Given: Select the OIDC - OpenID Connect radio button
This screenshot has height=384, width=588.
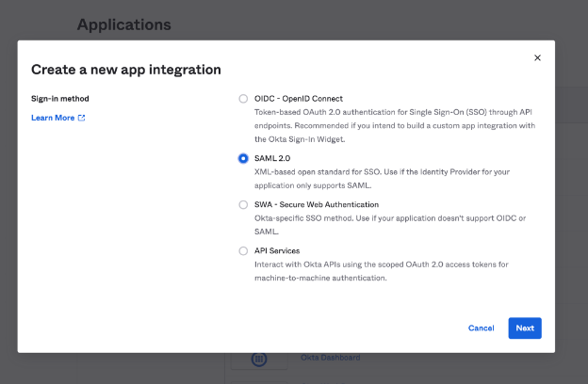Looking at the screenshot, I should coord(244,99).
